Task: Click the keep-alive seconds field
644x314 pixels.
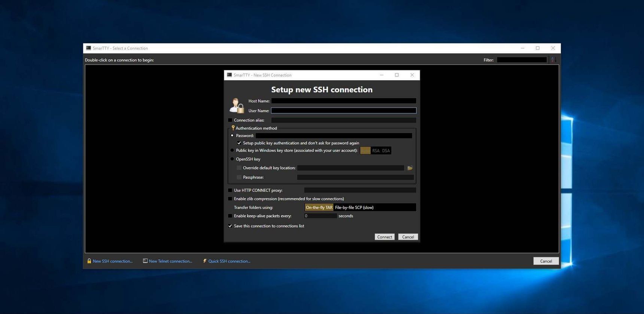Action: click(x=321, y=216)
